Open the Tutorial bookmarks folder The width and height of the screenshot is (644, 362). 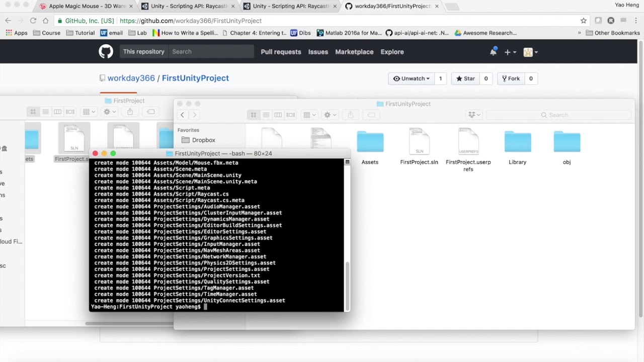[80, 33]
